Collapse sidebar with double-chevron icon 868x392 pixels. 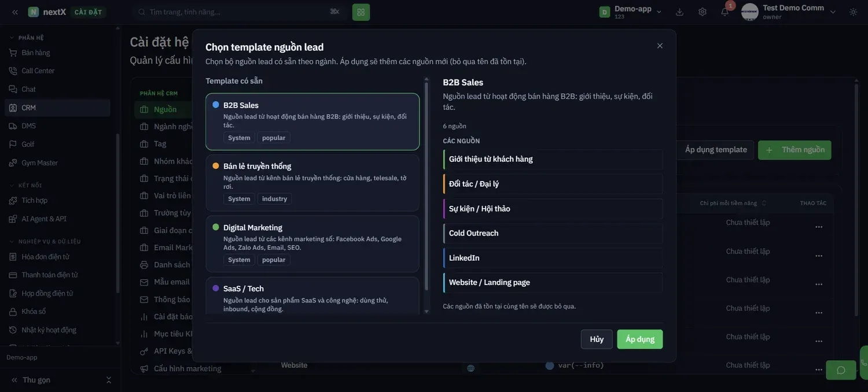click(15, 12)
